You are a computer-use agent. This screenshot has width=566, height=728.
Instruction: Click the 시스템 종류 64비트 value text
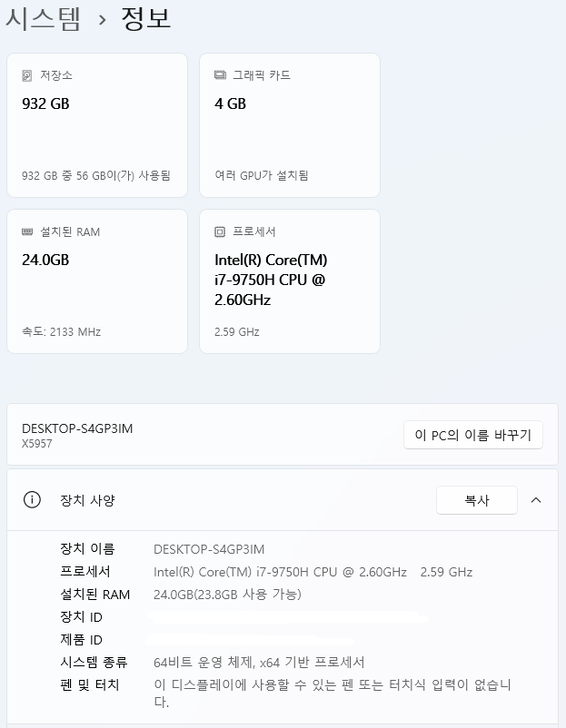click(x=259, y=663)
